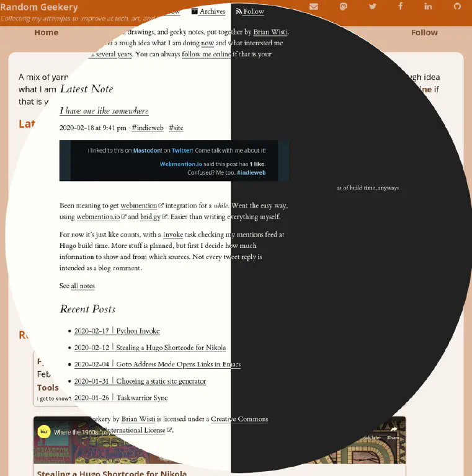The width and height of the screenshot is (472, 476).
Task: Click external-link icon after webmention.io
Action: click(123, 217)
